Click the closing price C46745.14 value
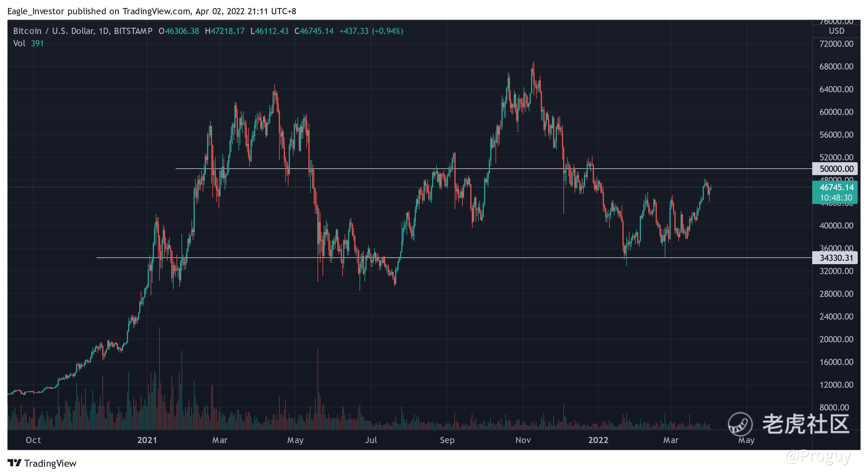This screenshot has width=868, height=476. [x=314, y=31]
